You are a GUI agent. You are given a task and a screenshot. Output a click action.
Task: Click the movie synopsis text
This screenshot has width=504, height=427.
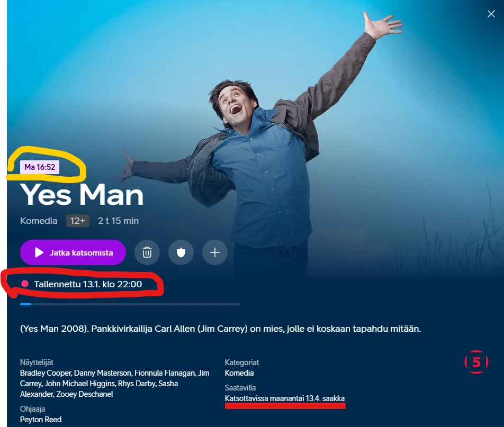point(220,329)
